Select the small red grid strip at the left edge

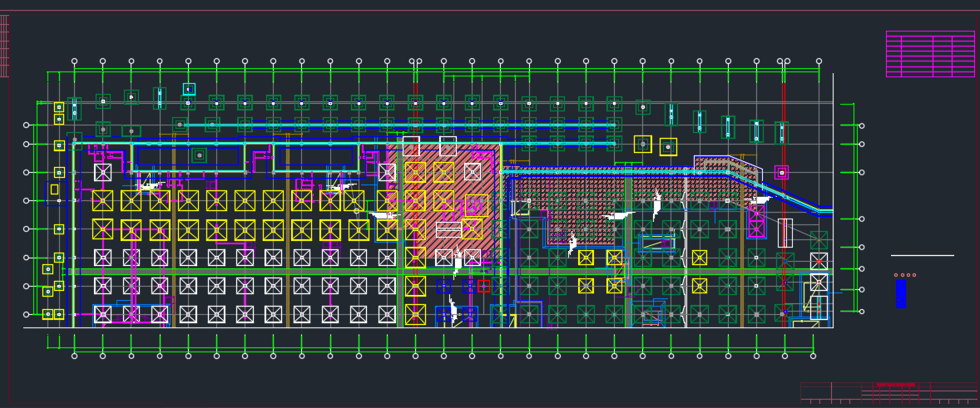pos(4,47)
